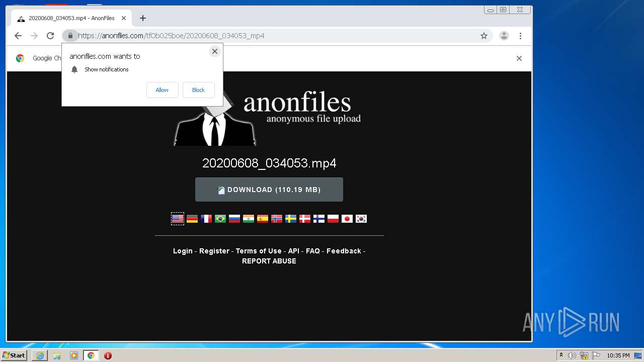Close the notification permission popup
This screenshot has width=644, height=362.
click(x=215, y=51)
